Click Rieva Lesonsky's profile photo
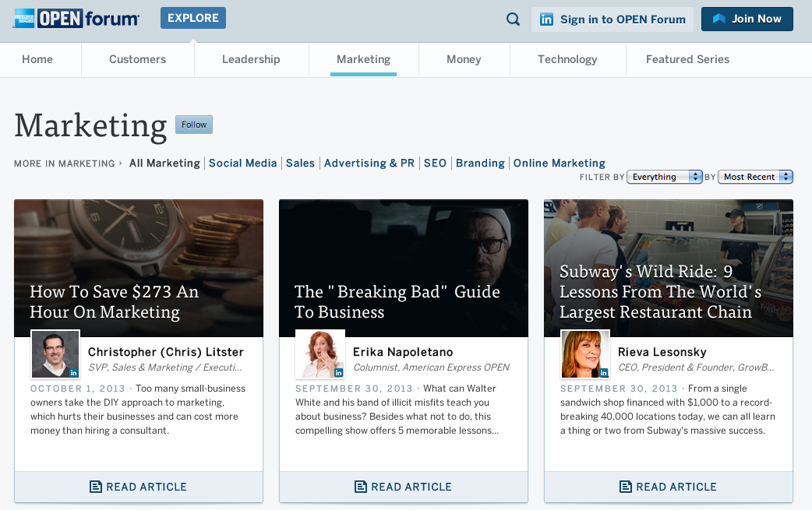Image resolution: width=812 pixels, height=510 pixels. click(585, 354)
